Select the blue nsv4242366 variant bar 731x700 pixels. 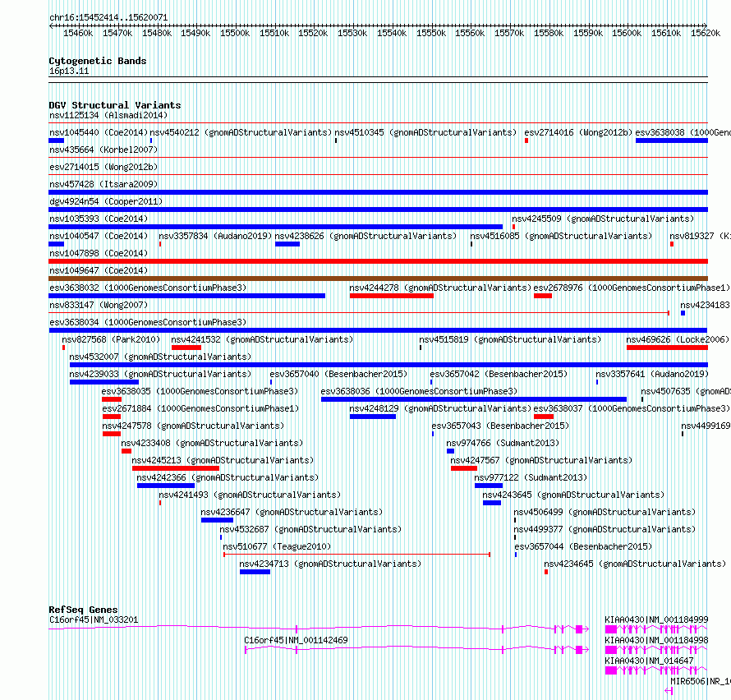pyautogui.click(x=166, y=486)
